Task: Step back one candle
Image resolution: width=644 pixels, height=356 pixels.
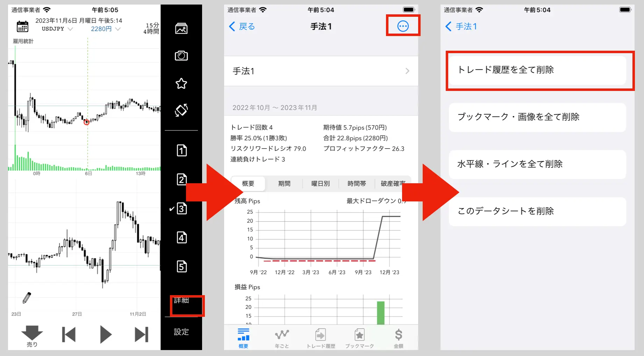Action: pyautogui.click(x=69, y=334)
